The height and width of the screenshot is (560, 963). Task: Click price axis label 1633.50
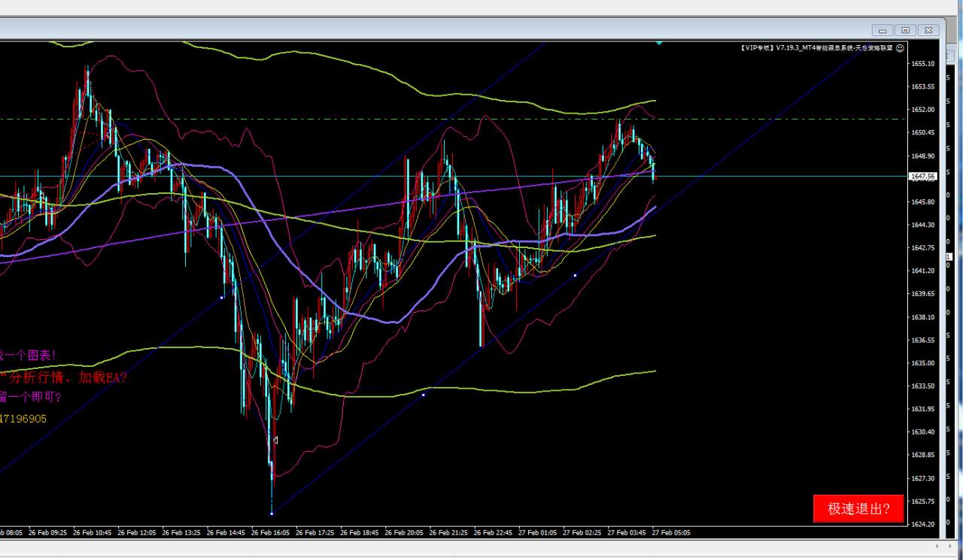click(x=922, y=386)
